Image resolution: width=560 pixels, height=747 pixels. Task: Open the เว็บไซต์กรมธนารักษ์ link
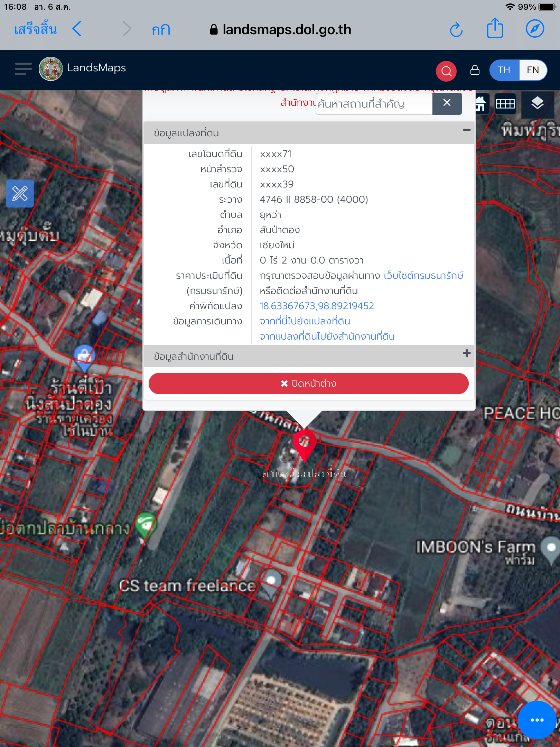click(x=423, y=276)
